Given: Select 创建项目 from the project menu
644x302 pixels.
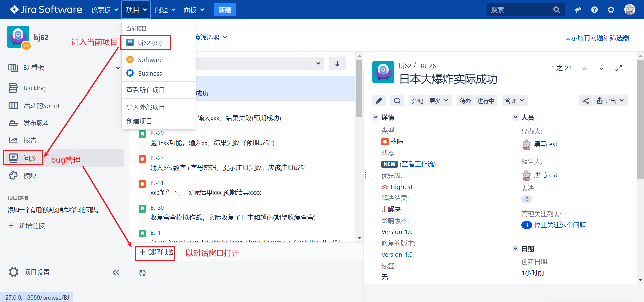Looking at the screenshot, I should [139, 121].
